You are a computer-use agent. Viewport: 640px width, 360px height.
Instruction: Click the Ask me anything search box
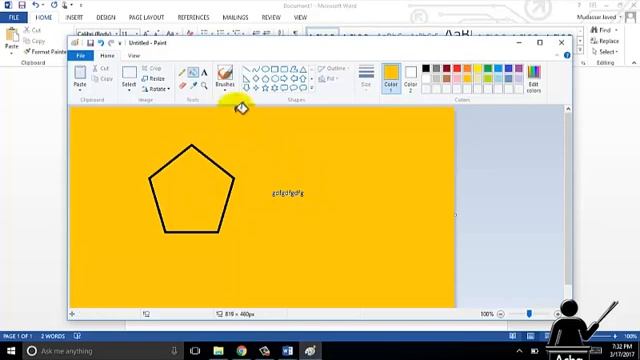[x=102, y=351]
